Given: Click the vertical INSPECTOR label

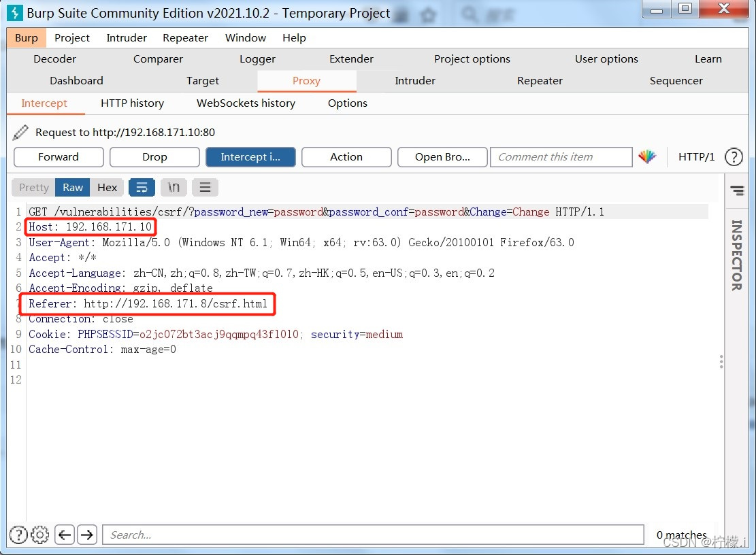Looking at the screenshot, I should [737, 255].
